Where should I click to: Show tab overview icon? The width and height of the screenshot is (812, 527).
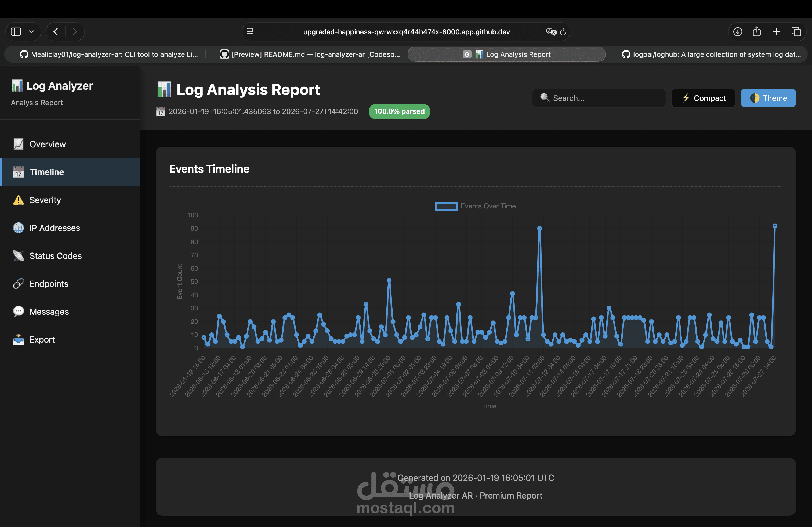point(796,32)
